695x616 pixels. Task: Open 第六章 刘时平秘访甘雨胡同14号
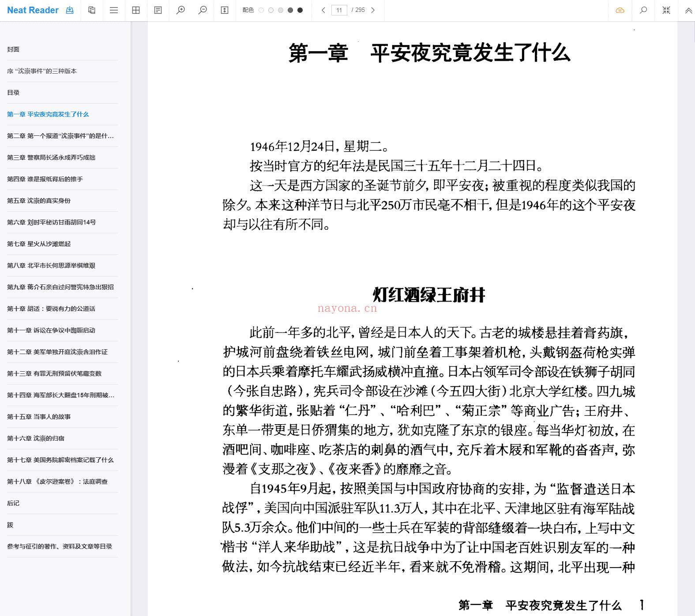63,222
